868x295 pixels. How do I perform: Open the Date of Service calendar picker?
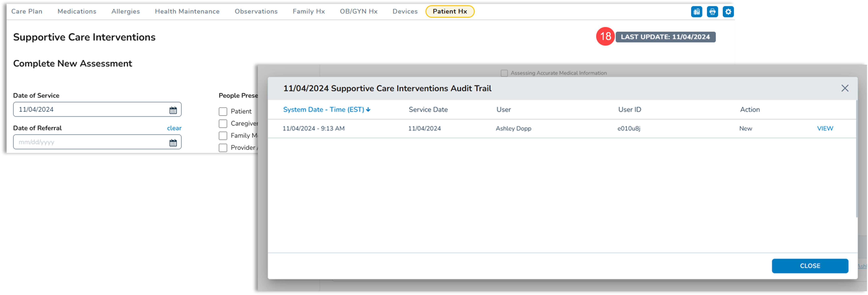pos(173,110)
